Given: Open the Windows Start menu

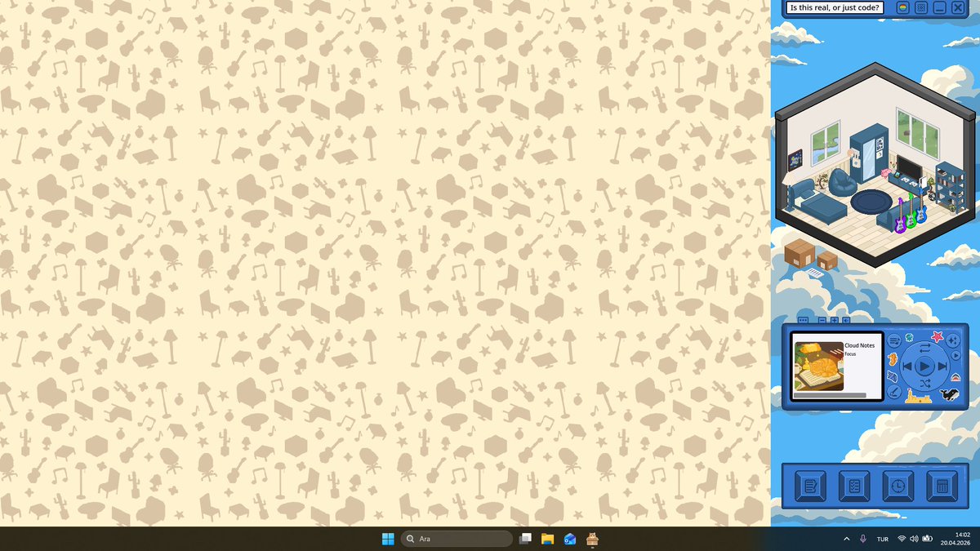Looking at the screenshot, I should (x=388, y=539).
